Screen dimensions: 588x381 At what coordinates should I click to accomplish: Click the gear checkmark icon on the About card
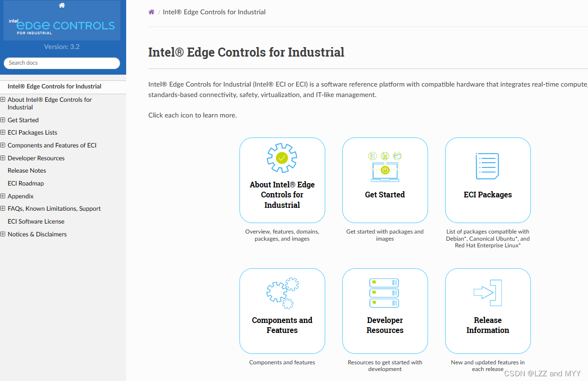[x=282, y=157]
